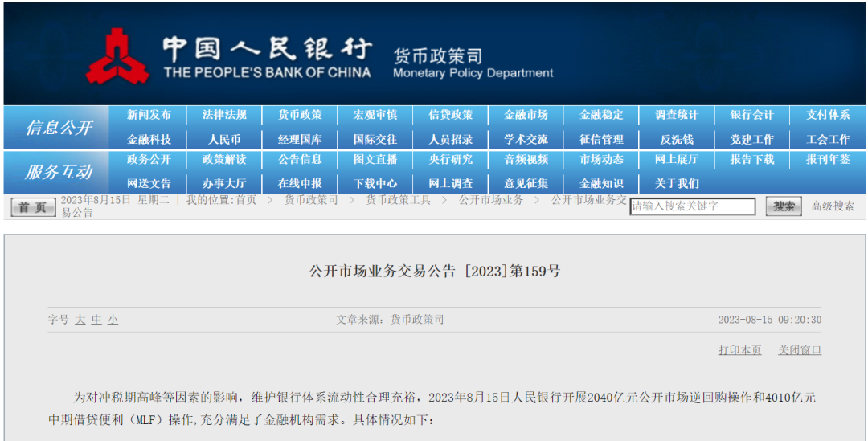Screen dimensions: 868x441
Task: Open 反洗钱 navigation link
Action: point(677,139)
